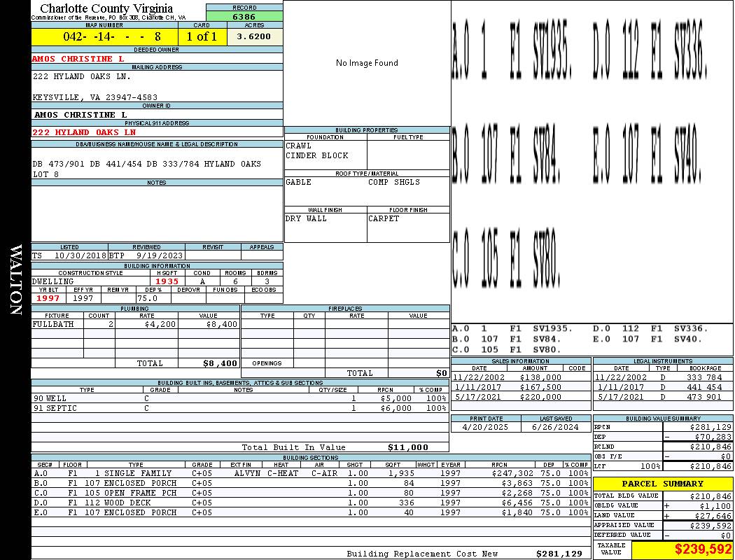This screenshot has height=560, width=735.
Task: Click the vertical WALTON label on the left
Action: [15, 280]
